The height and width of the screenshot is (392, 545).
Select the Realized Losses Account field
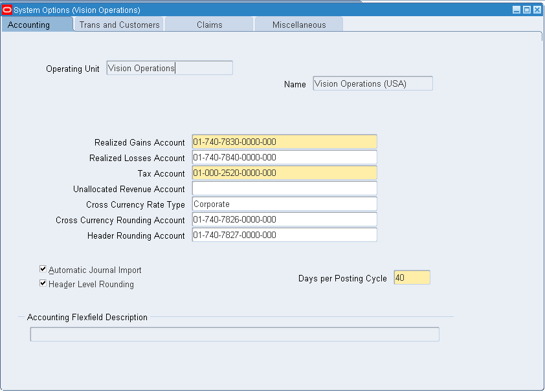point(284,158)
